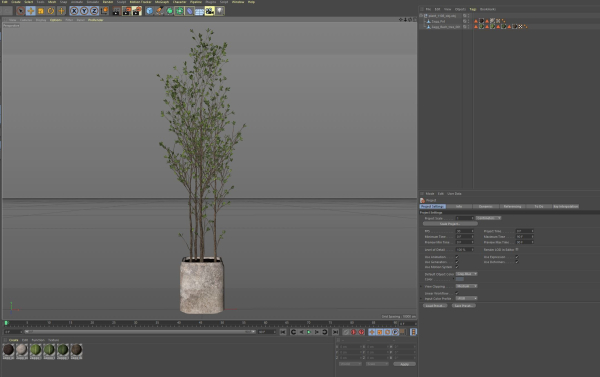Open Input Color Profile dropdown
This screenshot has height=377, width=600.
pyautogui.click(x=466, y=299)
